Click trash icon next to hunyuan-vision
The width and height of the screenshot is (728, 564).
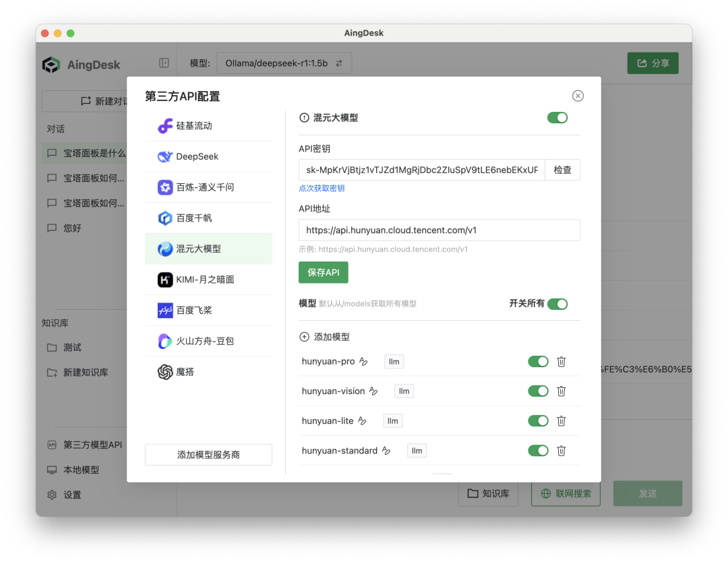pyautogui.click(x=561, y=391)
